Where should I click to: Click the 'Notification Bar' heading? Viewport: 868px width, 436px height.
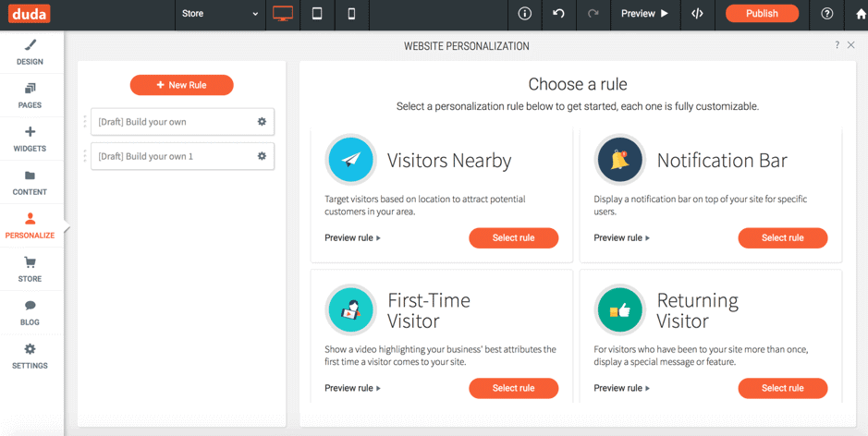click(x=722, y=161)
